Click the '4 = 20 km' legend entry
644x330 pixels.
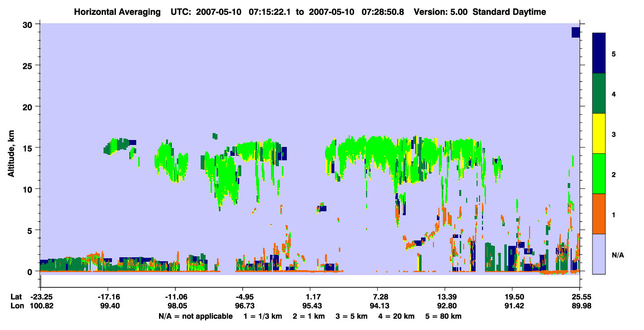click(x=396, y=316)
